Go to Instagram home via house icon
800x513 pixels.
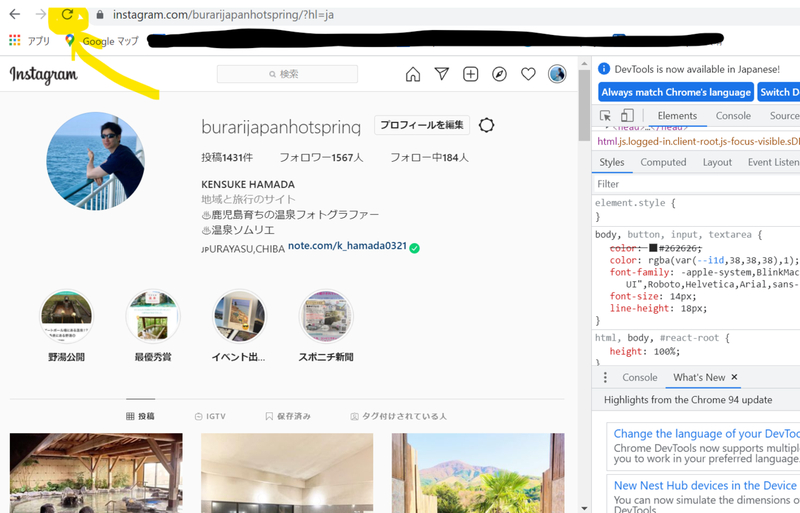(413, 74)
